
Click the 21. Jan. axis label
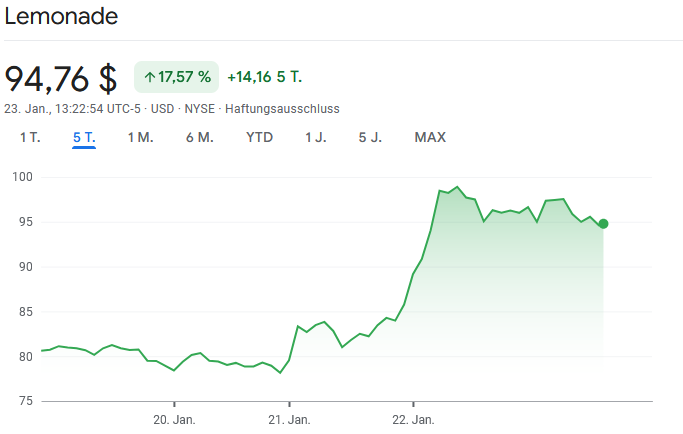click(x=289, y=420)
